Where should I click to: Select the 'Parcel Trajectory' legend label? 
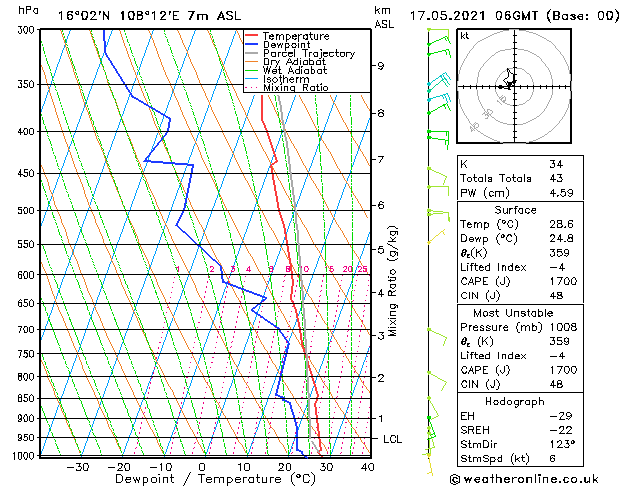pyautogui.click(x=309, y=53)
